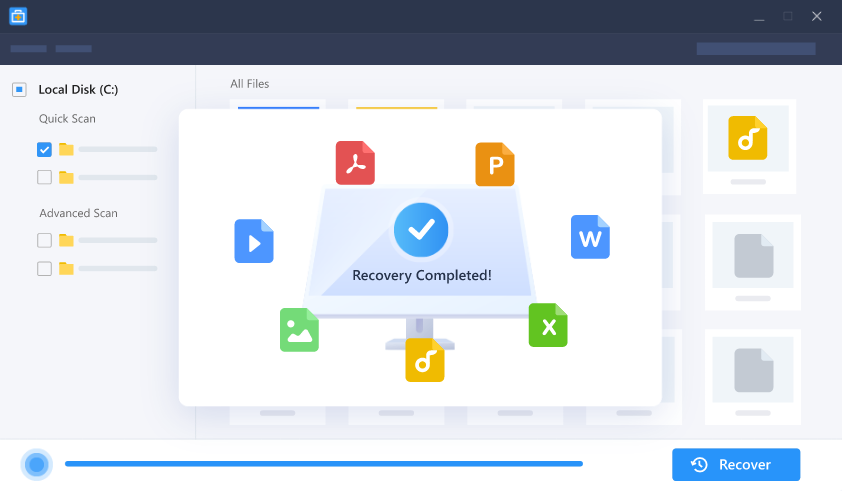Image resolution: width=842 pixels, height=491 pixels.
Task: Click the green Excel spreadsheet icon
Action: coord(548,325)
